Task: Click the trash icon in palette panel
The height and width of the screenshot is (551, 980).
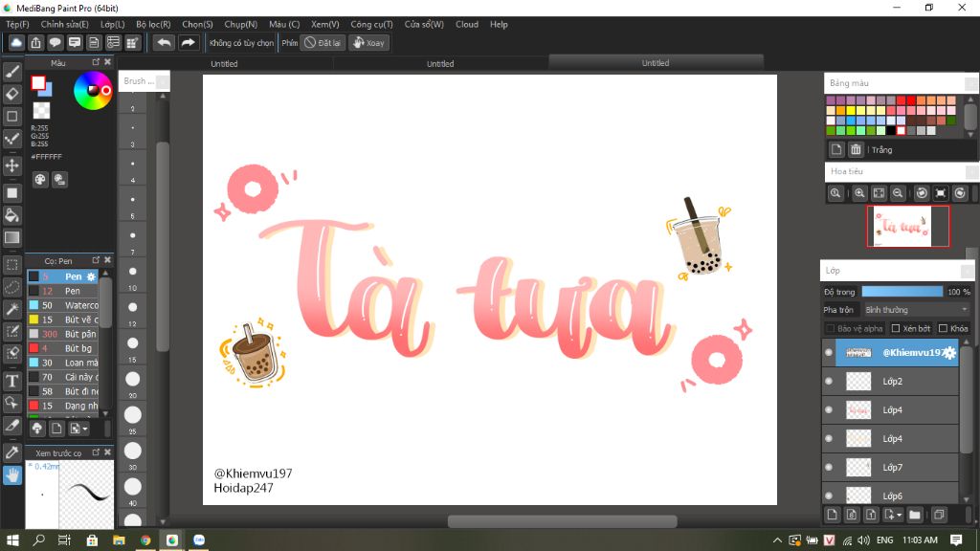Action: (x=856, y=149)
